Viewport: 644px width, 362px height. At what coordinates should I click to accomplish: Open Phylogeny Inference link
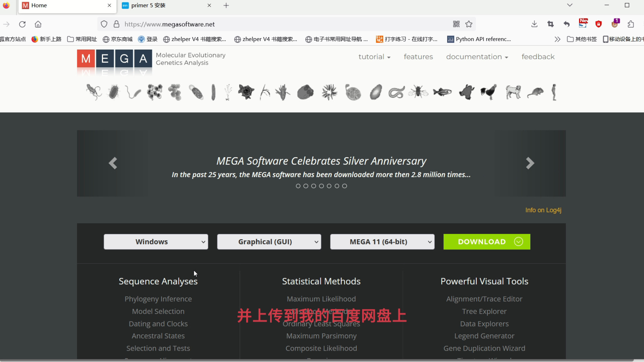tap(158, 299)
